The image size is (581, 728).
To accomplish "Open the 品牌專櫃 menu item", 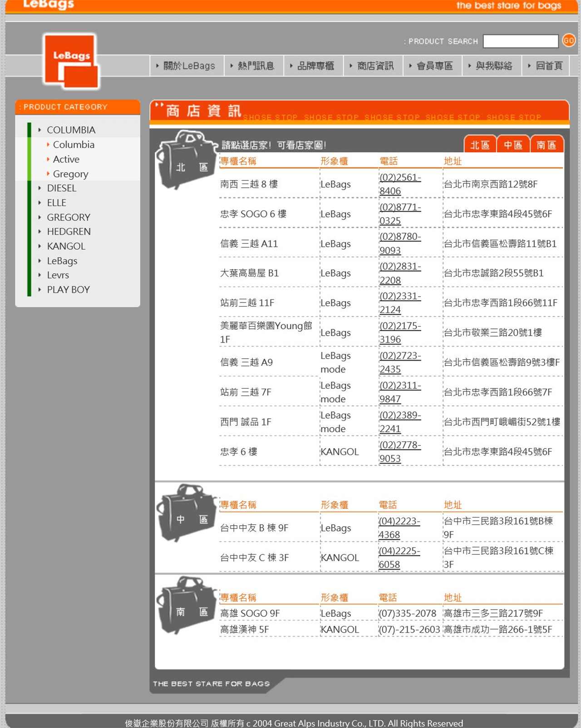I will point(314,66).
